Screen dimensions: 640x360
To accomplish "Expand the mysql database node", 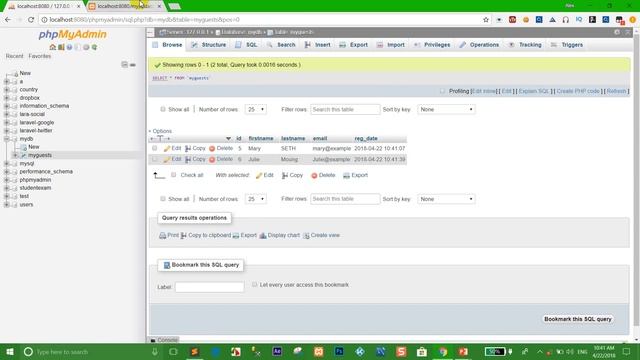I will [x=7, y=163].
